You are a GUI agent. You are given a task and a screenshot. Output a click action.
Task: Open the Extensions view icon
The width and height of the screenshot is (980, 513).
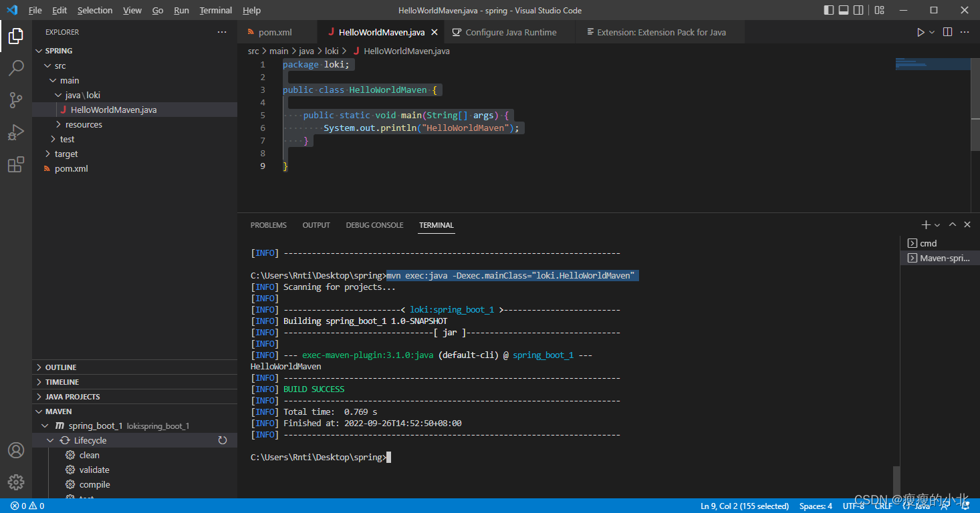(x=16, y=164)
